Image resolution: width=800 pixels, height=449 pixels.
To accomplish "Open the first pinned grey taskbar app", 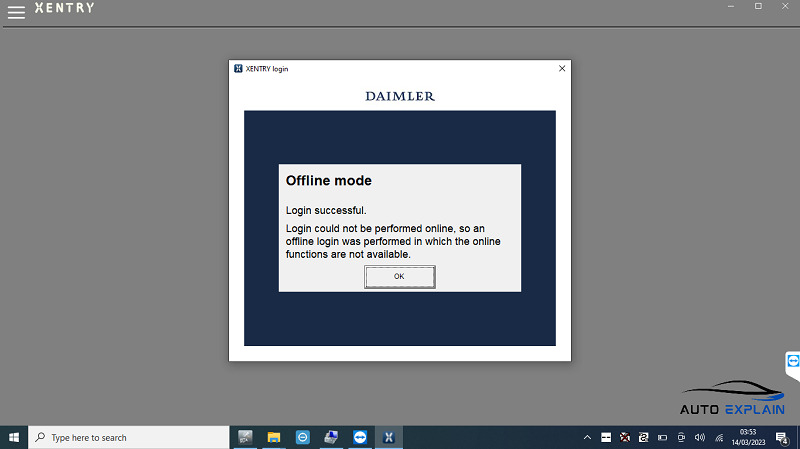I will point(245,437).
